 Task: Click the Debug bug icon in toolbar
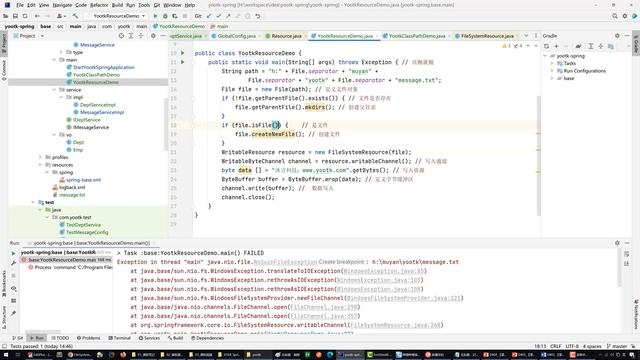click(165, 16)
